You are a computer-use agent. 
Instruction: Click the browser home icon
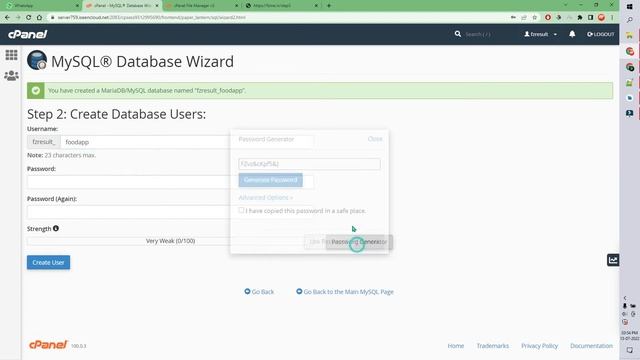(39, 18)
